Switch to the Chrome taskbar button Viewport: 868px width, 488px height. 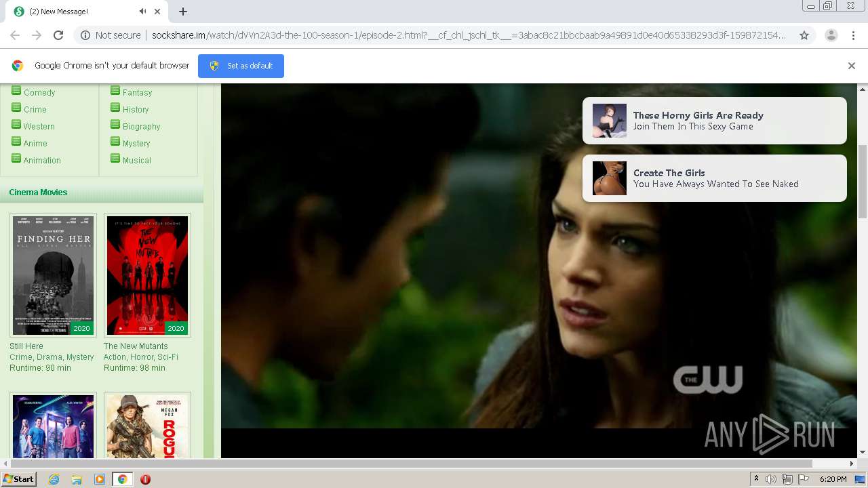pos(122,479)
